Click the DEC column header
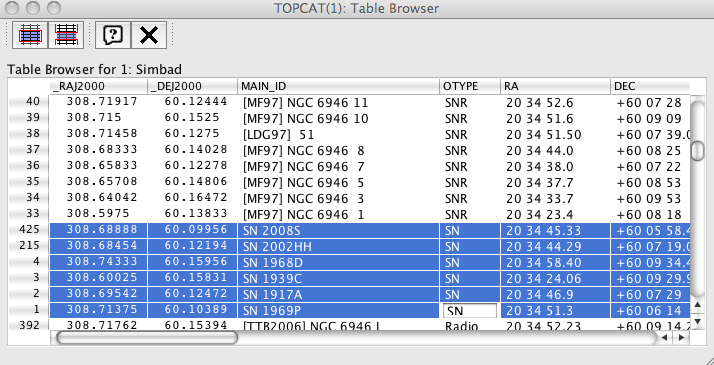 point(650,86)
